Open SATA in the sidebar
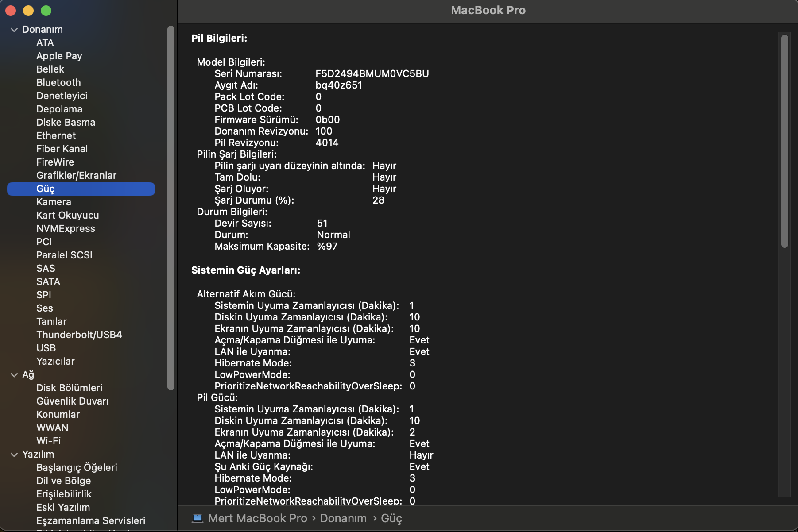Image resolution: width=798 pixels, height=532 pixels. click(x=48, y=281)
